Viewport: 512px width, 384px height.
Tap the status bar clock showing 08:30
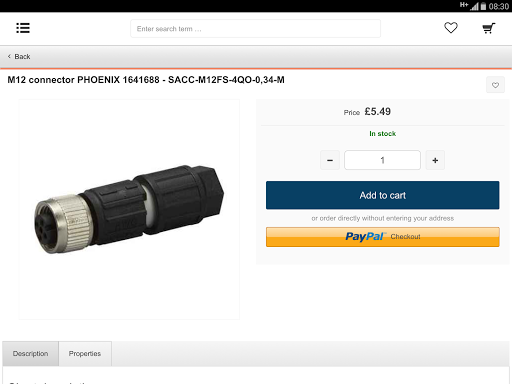pos(499,6)
